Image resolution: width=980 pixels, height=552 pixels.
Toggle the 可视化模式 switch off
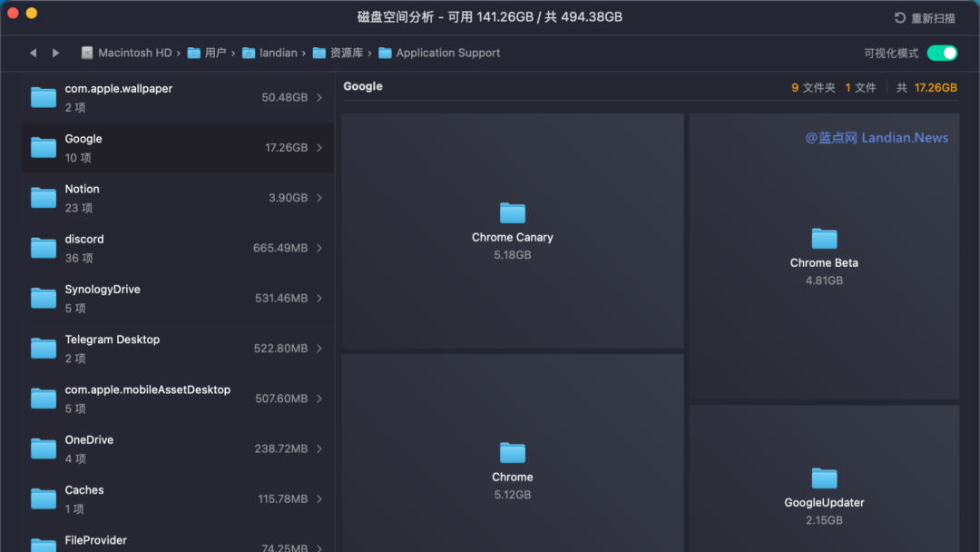(942, 54)
